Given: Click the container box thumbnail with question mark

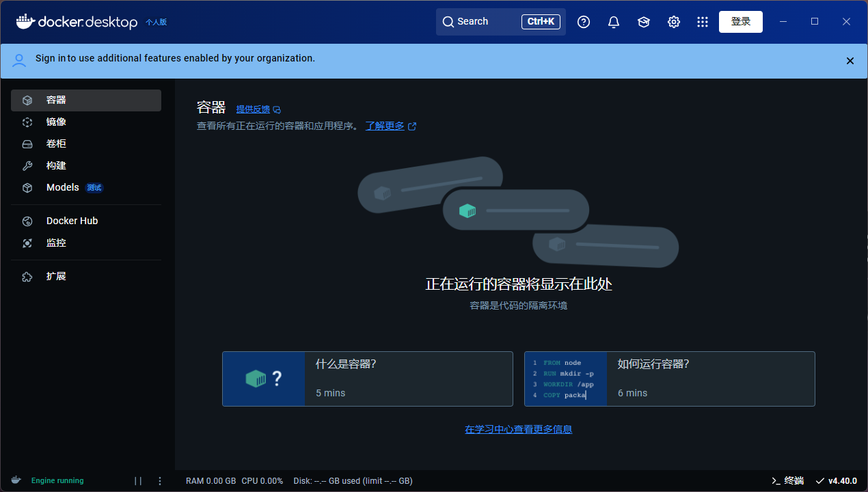Looking at the screenshot, I should tap(264, 379).
